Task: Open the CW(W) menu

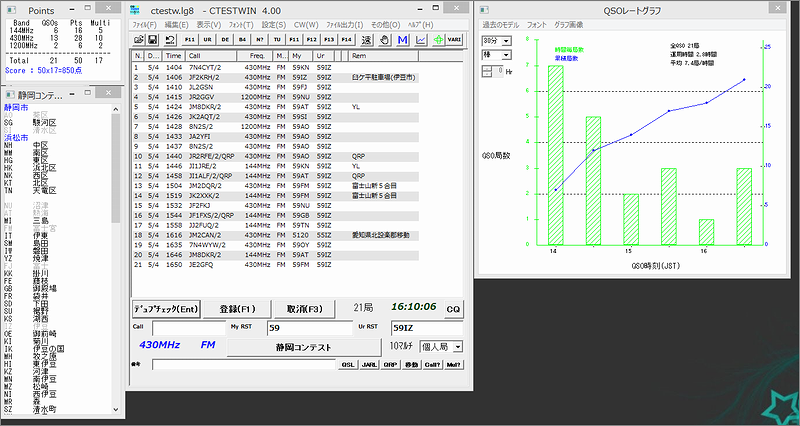Action: click(x=306, y=22)
